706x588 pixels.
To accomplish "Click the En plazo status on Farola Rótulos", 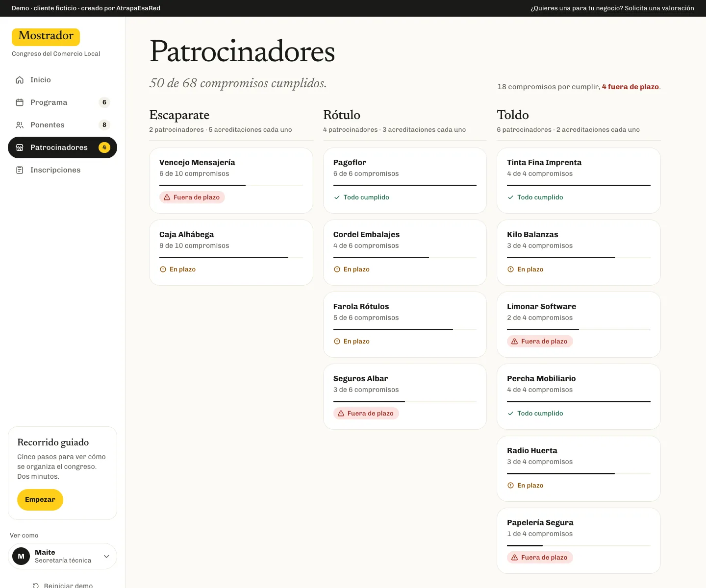I will coord(352,342).
